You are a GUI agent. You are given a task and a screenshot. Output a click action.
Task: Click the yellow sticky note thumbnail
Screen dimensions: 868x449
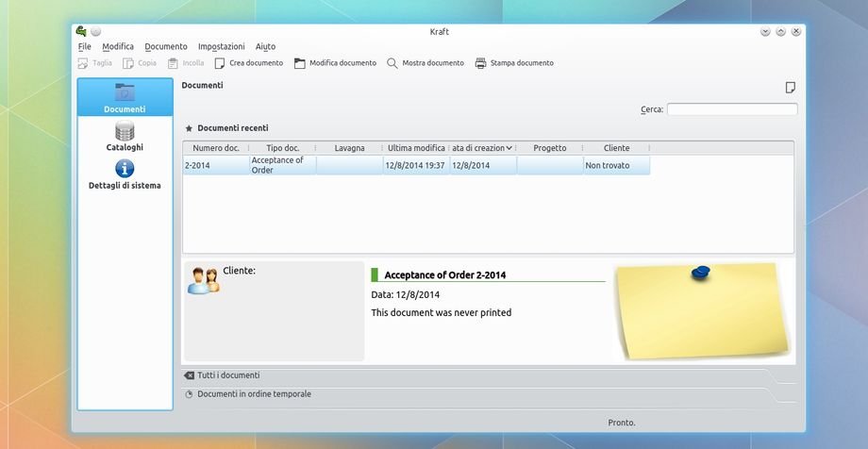pos(702,310)
